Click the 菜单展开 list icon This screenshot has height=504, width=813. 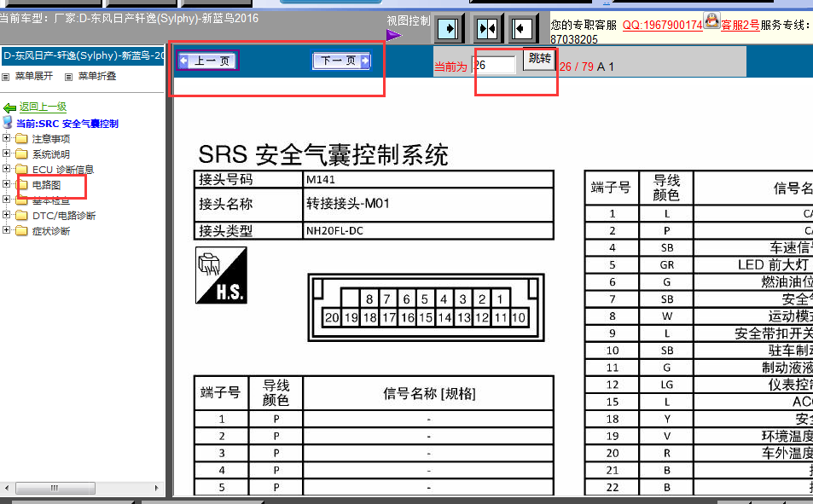point(6,77)
